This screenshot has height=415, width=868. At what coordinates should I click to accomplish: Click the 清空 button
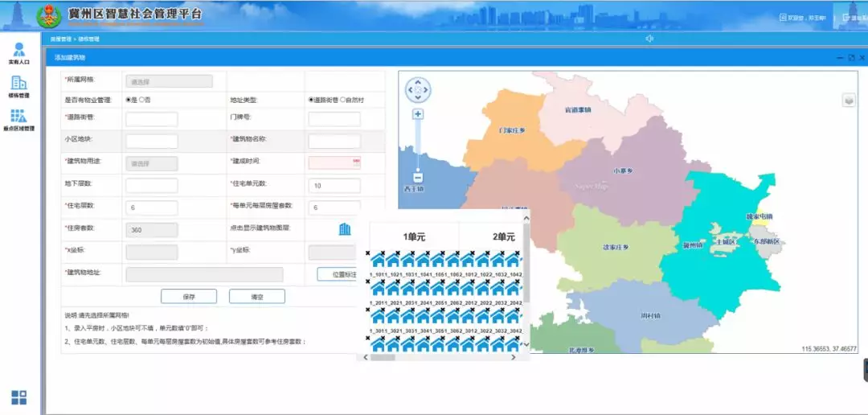pos(257,297)
